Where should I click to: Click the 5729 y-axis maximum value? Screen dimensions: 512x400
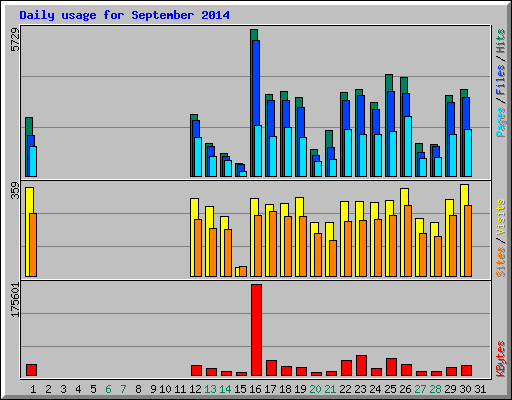click(15, 39)
